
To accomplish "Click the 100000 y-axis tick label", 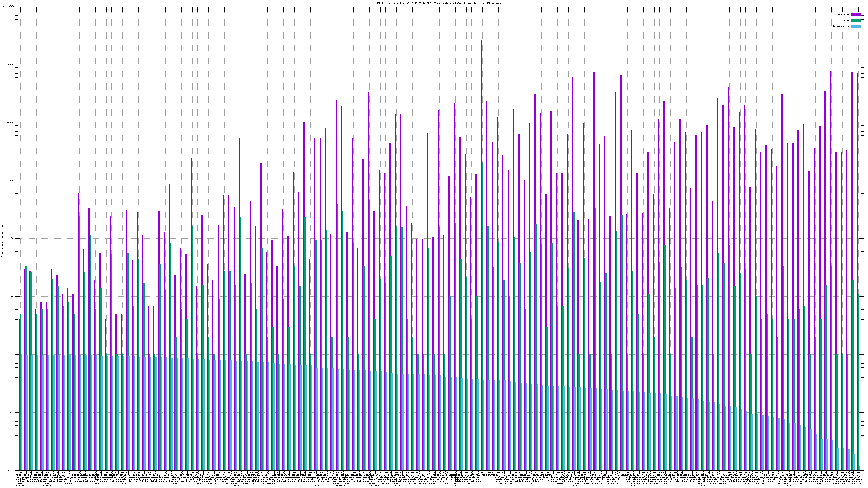I will coord(9,65).
